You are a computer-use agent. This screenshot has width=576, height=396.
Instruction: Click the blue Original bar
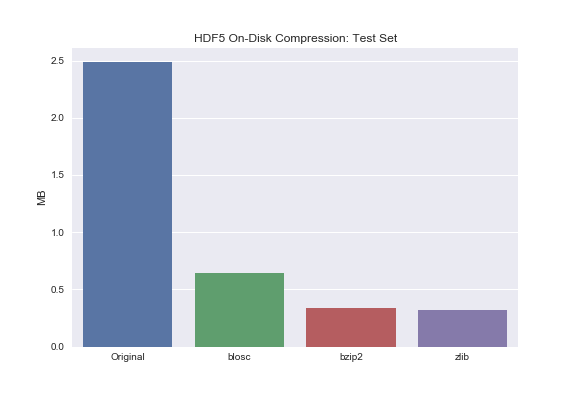coord(127,204)
